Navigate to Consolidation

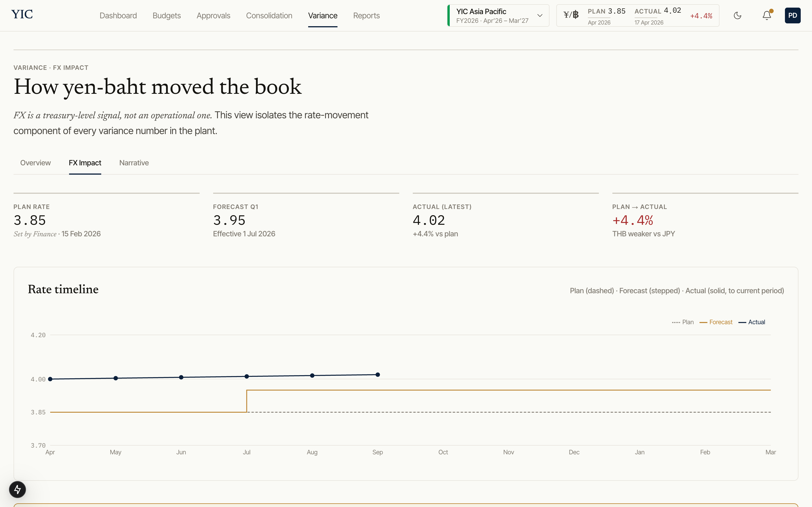pyautogui.click(x=269, y=16)
